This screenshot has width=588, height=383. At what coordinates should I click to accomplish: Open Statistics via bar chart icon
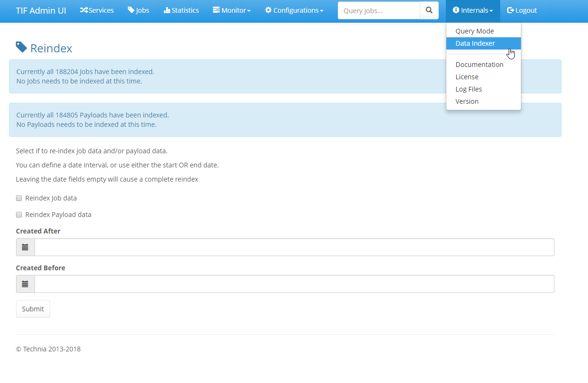point(167,10)
